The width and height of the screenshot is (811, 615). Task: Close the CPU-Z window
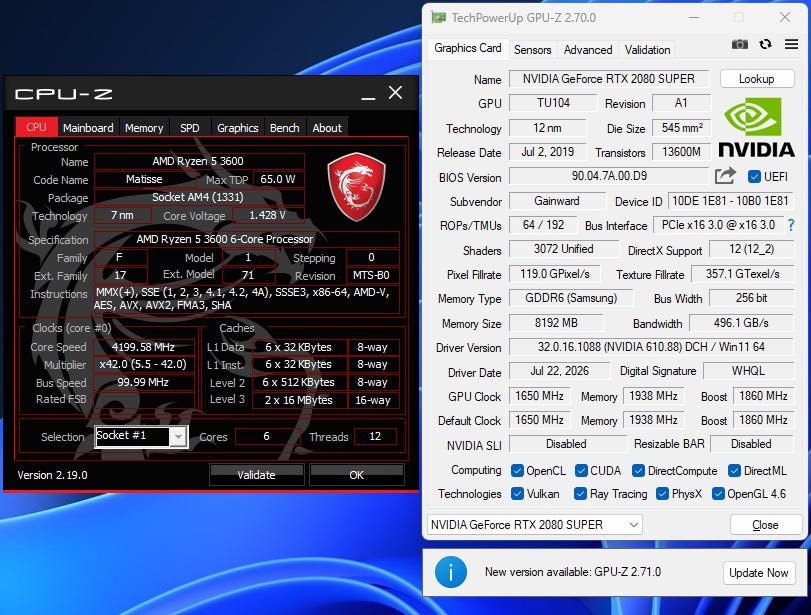[396, 93]
